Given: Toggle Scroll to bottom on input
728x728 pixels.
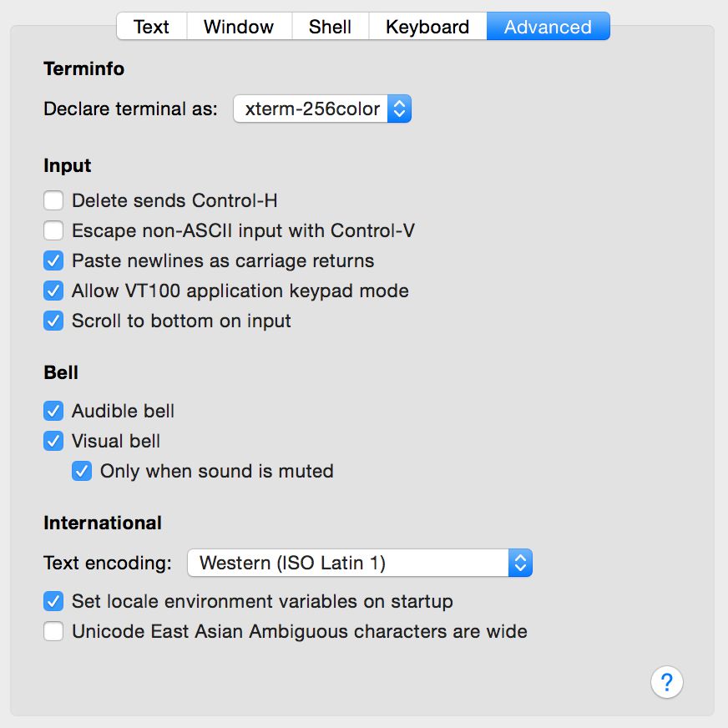Looking at the screenshot, I should 53,321.
